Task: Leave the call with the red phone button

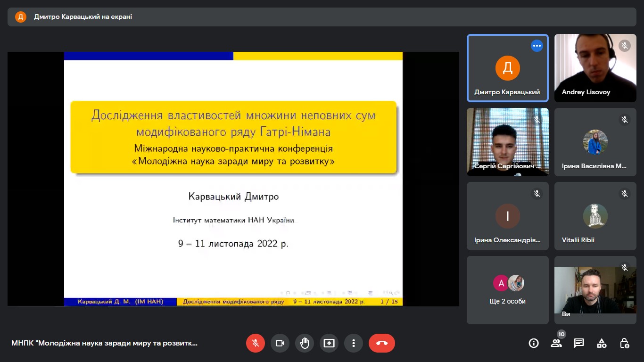Action: tap(382, 343)
